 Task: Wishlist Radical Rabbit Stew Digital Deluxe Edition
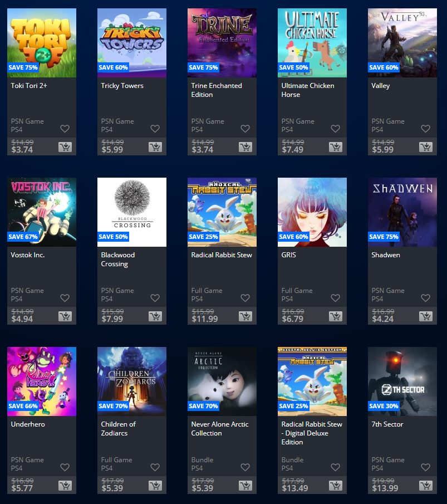336,467
